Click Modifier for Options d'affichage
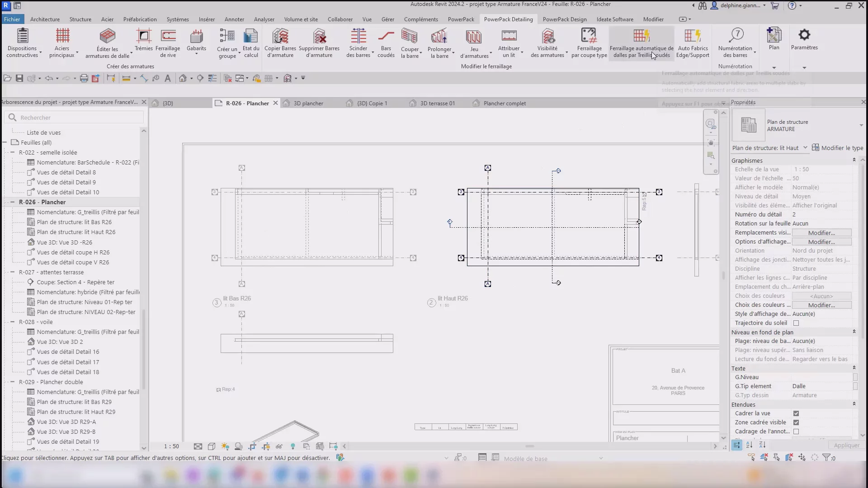 pyautogui.click(x=821, y=242)
